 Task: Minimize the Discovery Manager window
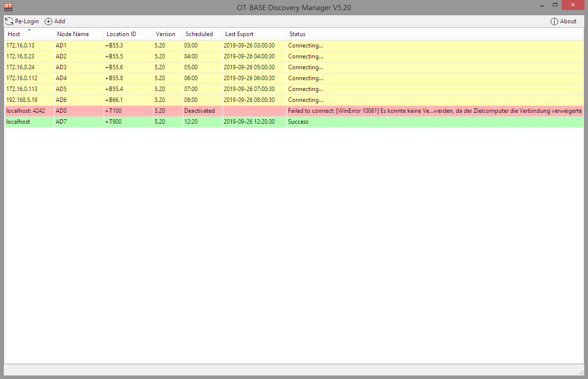coord(542,5)
